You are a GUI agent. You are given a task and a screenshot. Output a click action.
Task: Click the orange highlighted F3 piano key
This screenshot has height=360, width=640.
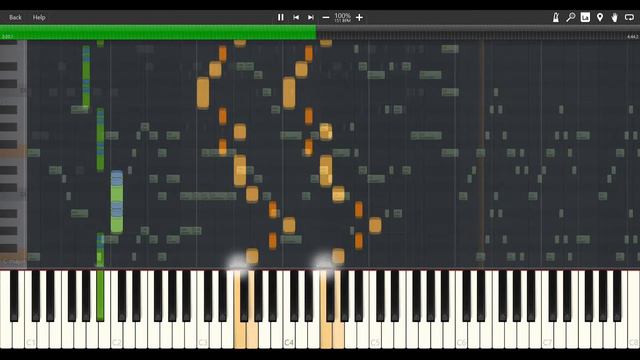click(239, 336)
